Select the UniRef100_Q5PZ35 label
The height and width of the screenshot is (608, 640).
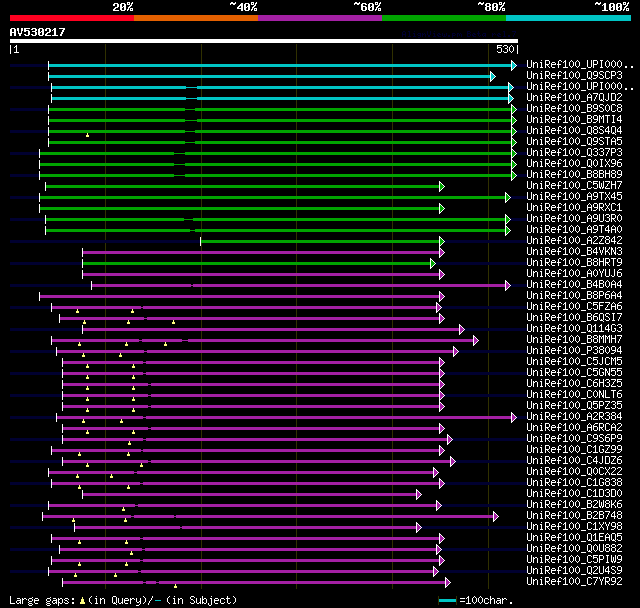574,406
